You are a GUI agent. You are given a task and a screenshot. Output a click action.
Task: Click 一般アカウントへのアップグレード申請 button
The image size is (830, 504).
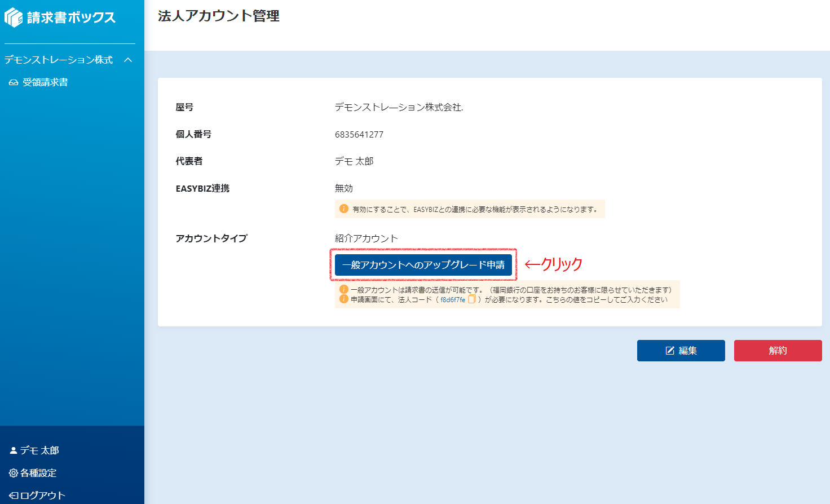(423, 265)
